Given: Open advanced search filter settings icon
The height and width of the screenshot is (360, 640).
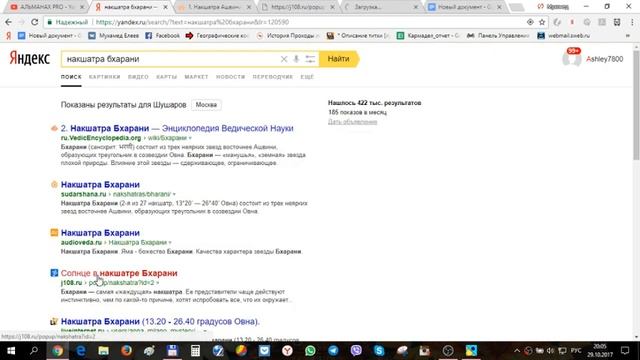Looking at the screenshot, I should [x=310, y=59].
